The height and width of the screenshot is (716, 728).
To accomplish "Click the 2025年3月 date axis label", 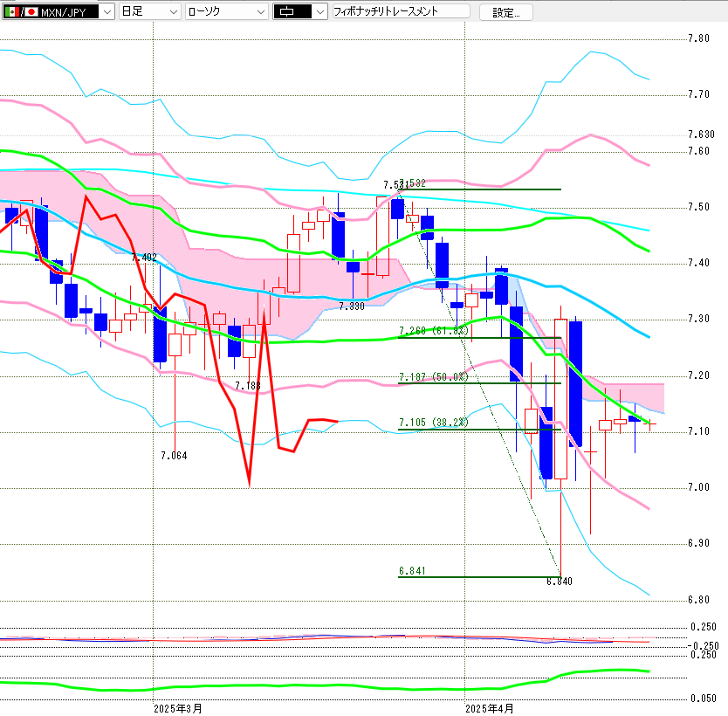I will (178, 708).
